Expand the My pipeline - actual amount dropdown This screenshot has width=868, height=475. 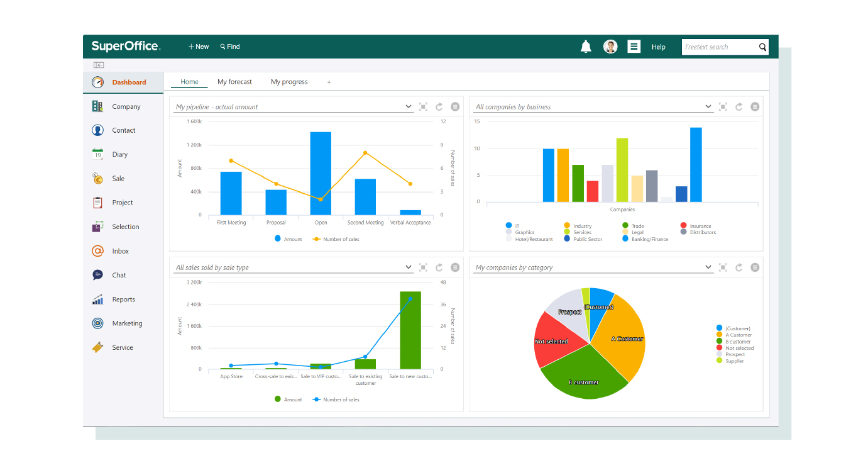point(409,107)
